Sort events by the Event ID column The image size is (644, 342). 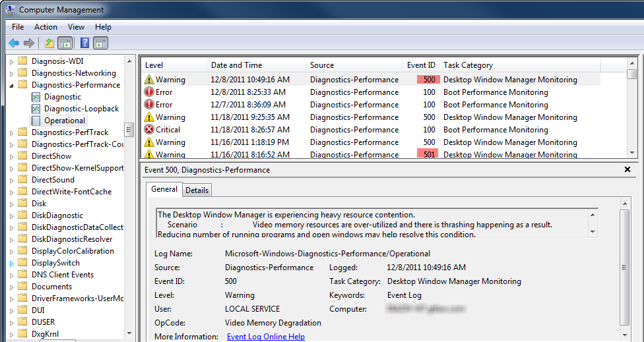(420, 65)
